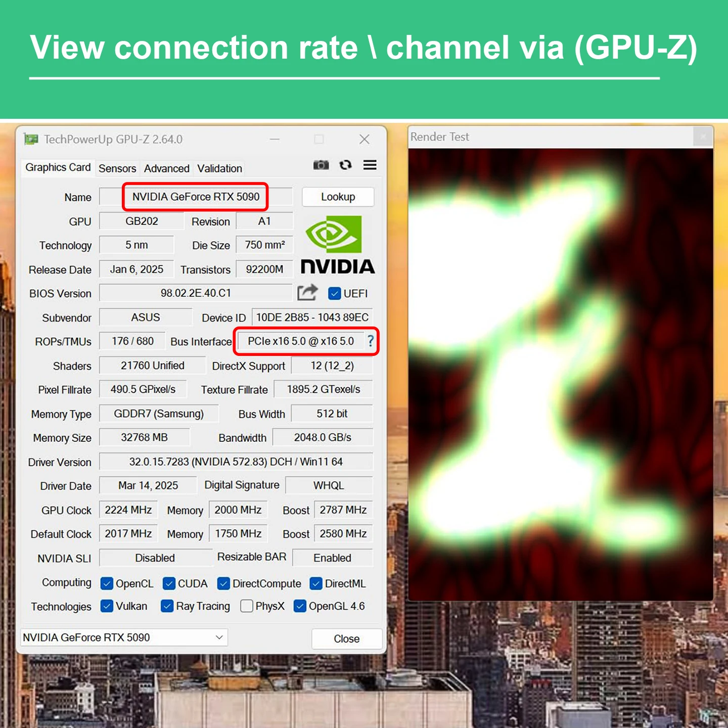Click the Render Test animation area
The width and height of the screenshot is (728, 728).
[x=561, y=374]
